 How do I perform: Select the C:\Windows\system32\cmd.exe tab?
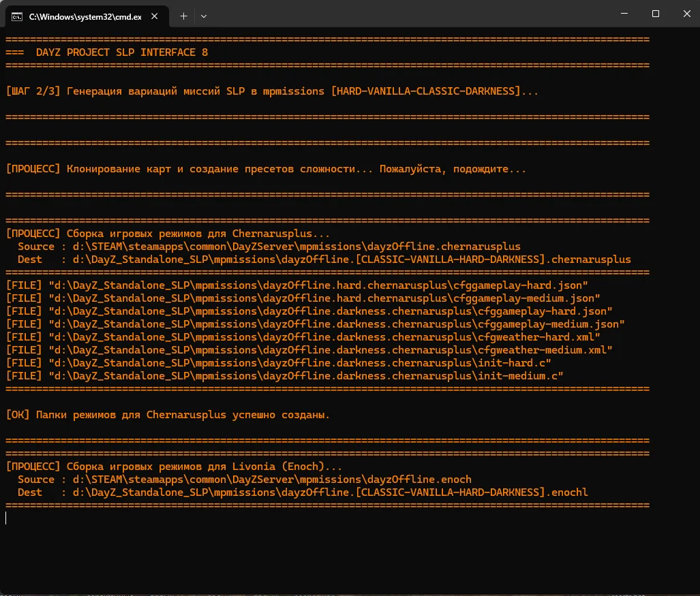87,16
